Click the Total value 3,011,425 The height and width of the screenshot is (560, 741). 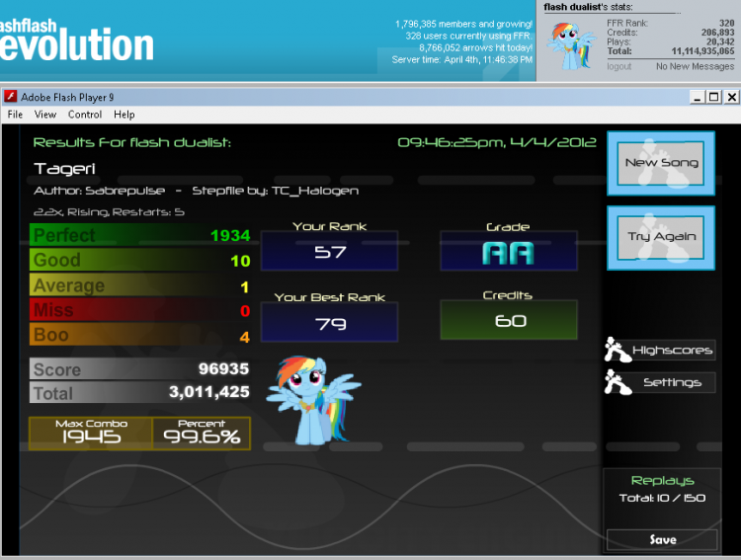208,392
